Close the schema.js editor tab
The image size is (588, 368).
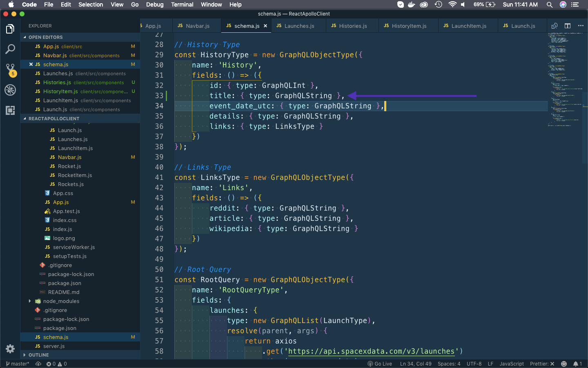[x=265, y=26]
